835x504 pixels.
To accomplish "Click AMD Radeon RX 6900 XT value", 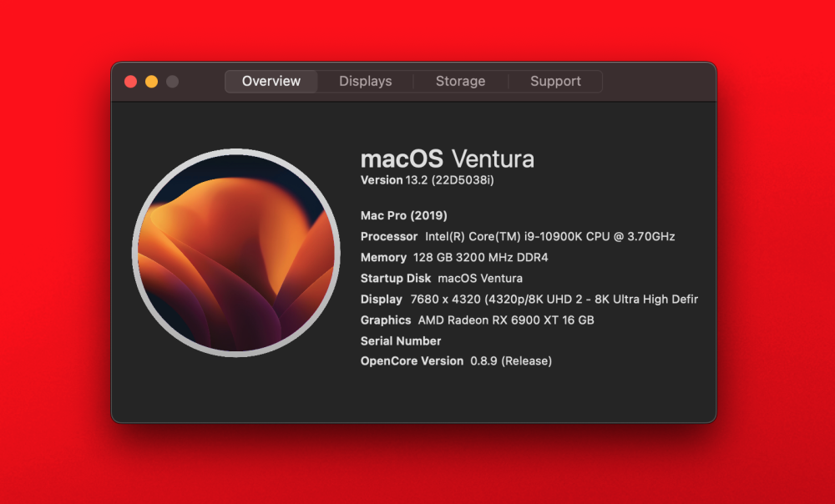I will point(506,320).
